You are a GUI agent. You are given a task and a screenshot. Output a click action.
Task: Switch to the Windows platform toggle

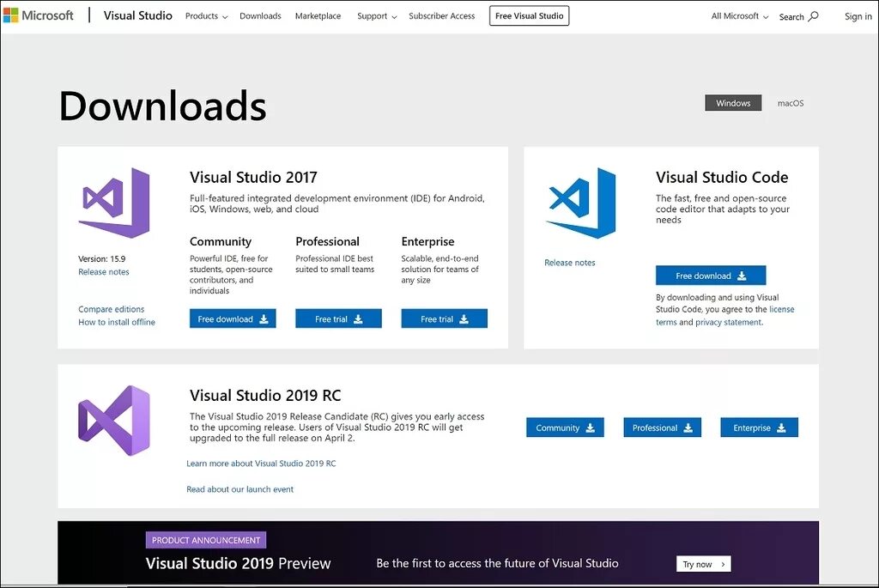[x=733, y=103]
